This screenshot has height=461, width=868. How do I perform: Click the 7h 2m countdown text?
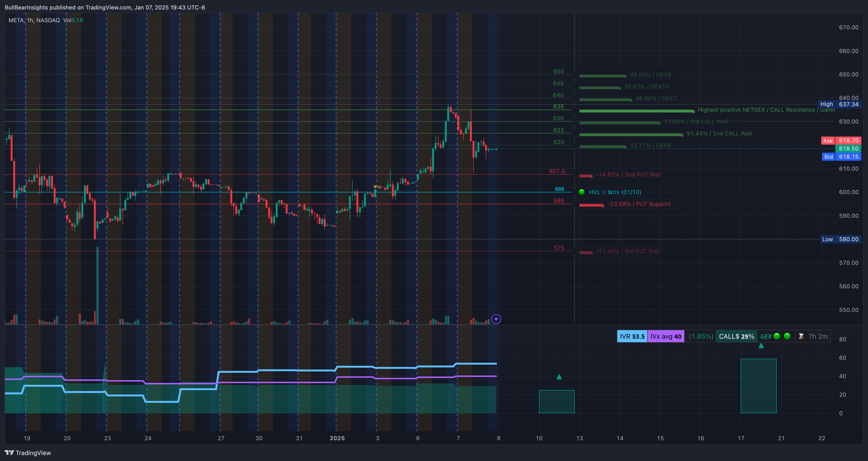[x=818, y=336]
